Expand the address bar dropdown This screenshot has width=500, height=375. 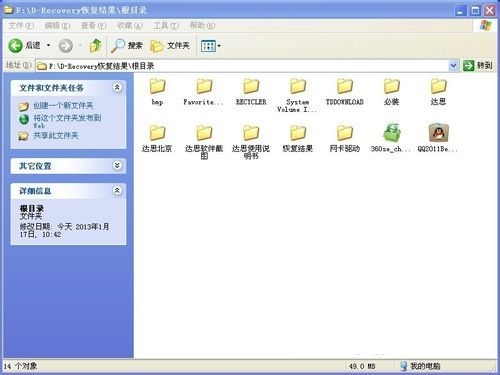(x=453, y=66)
